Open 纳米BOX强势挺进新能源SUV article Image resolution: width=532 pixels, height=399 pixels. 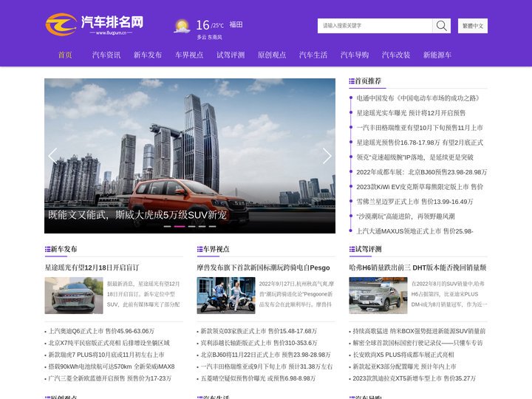click(419, 331)
